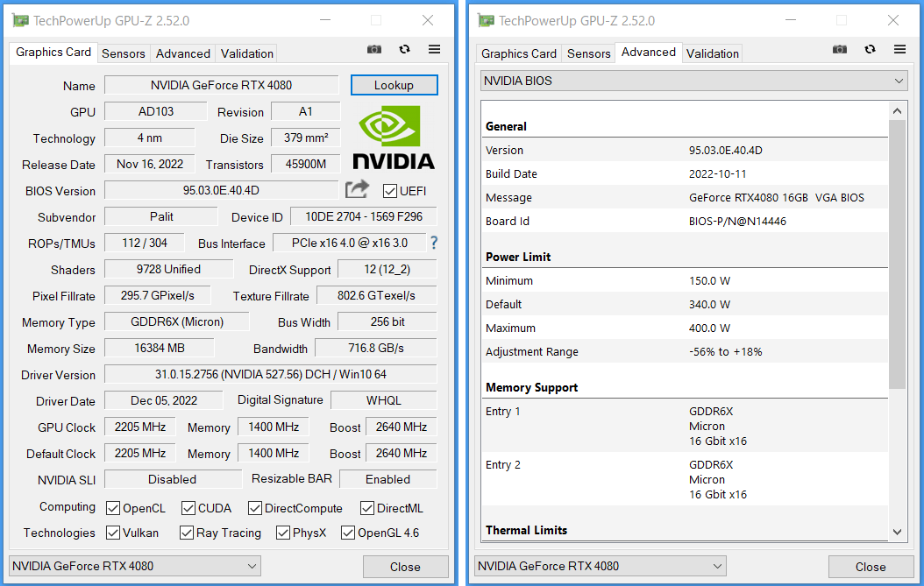Select Graphics Card tab in left window
The image size is (924, 586).
tap(53, 53)
